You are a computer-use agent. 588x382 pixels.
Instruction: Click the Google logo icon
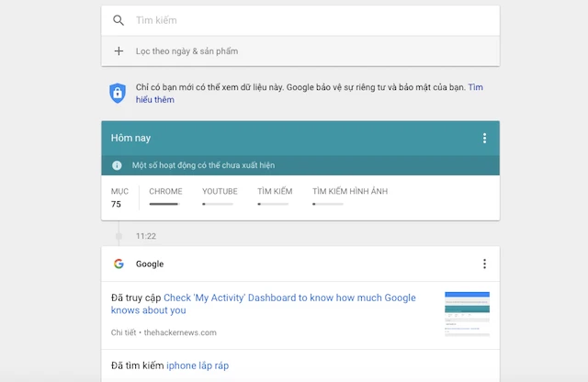click(x=119, y=264)
